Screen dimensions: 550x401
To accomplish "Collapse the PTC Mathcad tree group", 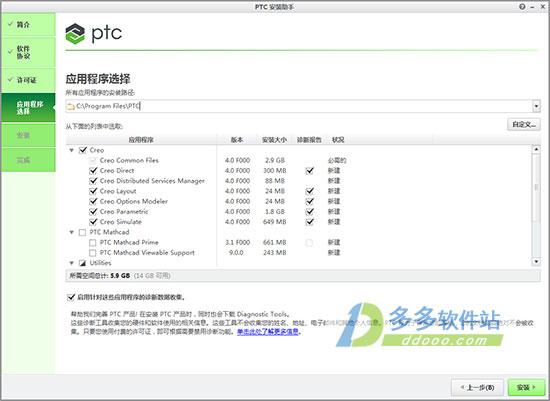I will point(72,232).
